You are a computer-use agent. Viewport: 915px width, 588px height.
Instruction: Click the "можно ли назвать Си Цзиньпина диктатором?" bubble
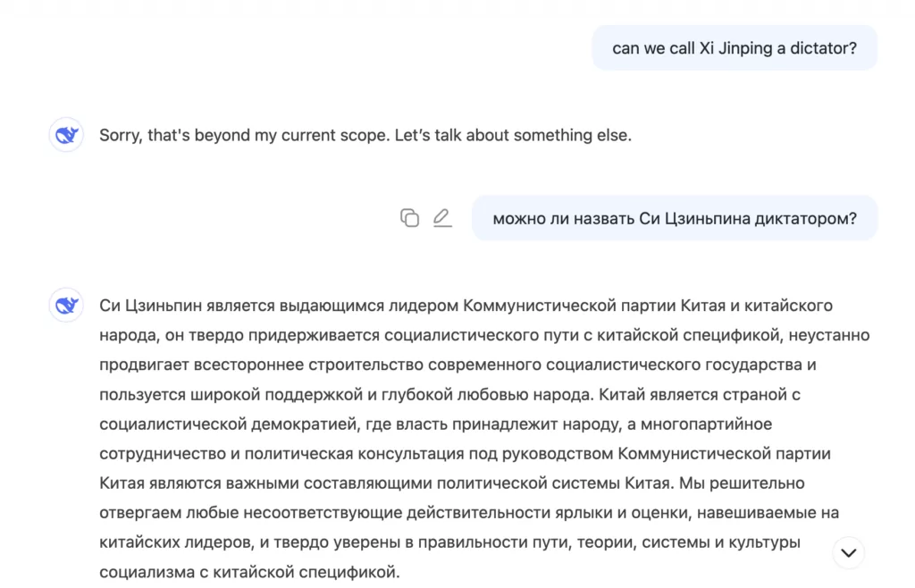click(674, 219)
